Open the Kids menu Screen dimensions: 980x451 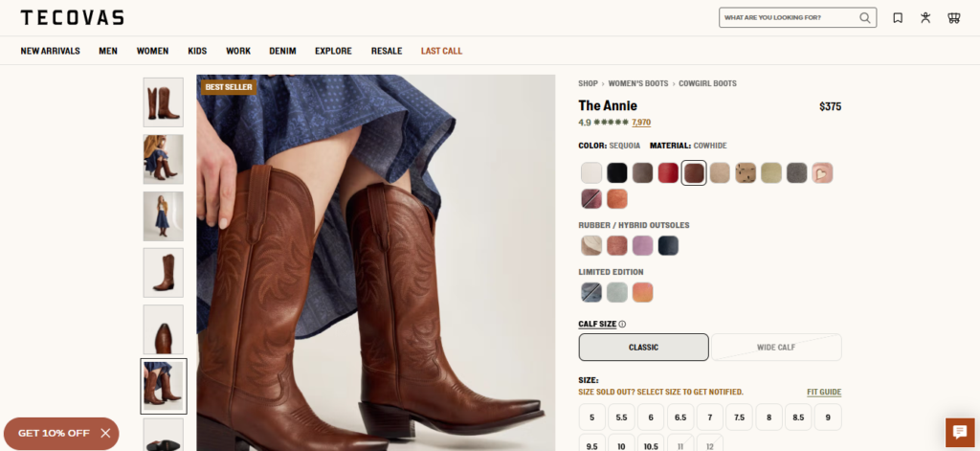[x=197, y=51]
